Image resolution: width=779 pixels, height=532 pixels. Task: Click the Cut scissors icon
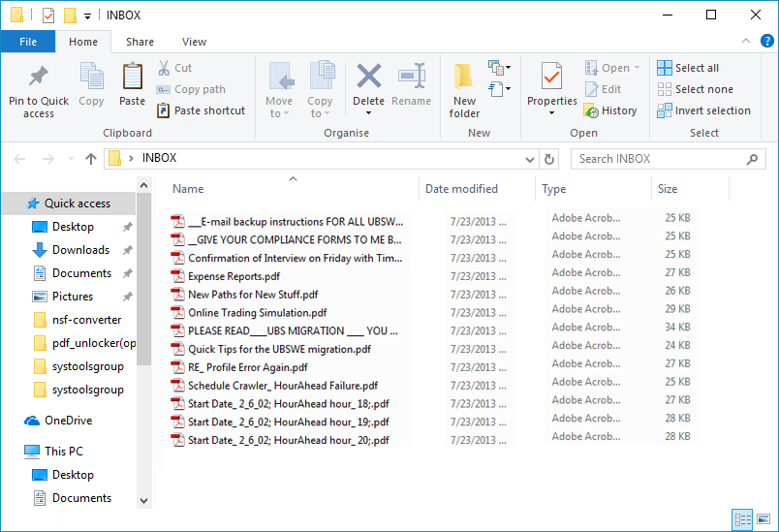tap(164, 68)
